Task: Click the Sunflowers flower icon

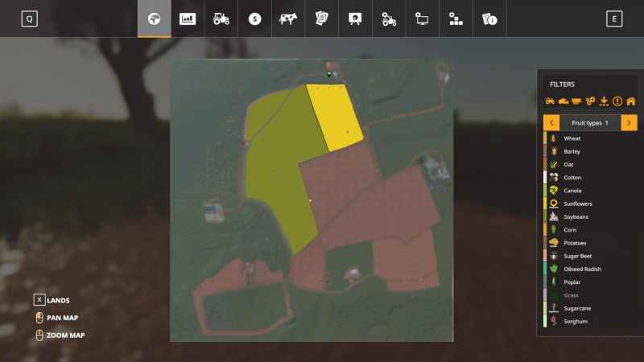Action: coord(554,204)
